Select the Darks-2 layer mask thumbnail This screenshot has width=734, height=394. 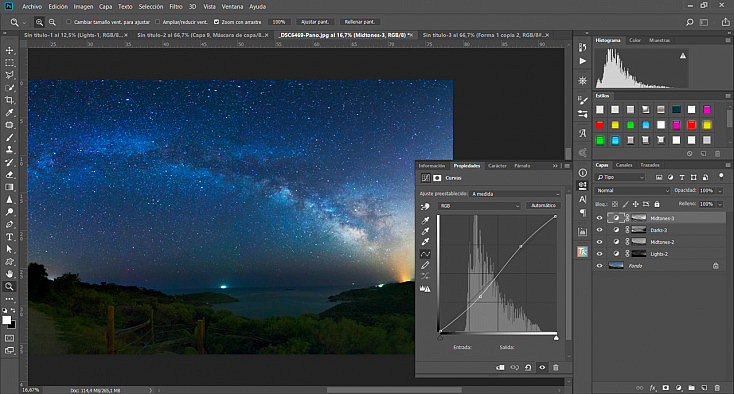click(639, 230)
